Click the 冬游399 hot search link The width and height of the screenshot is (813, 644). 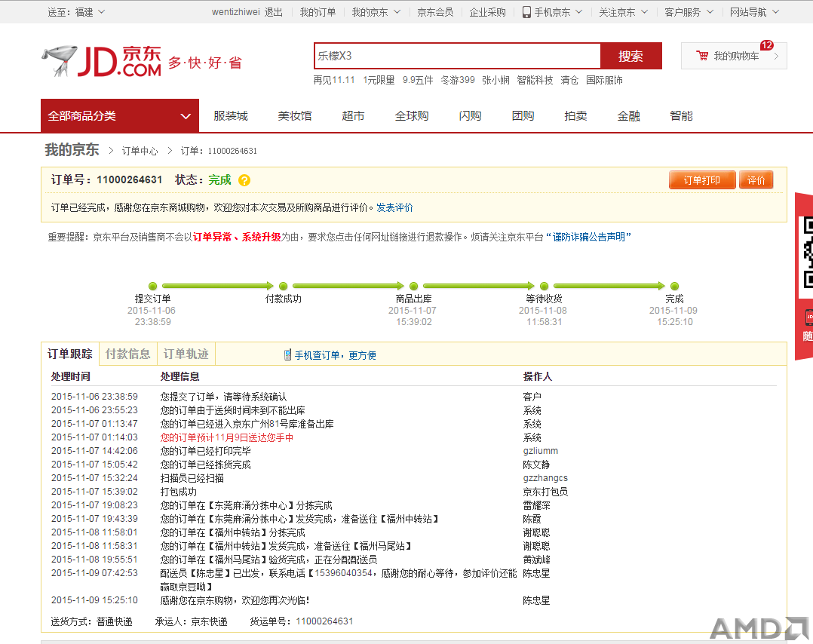coord(457,80)
